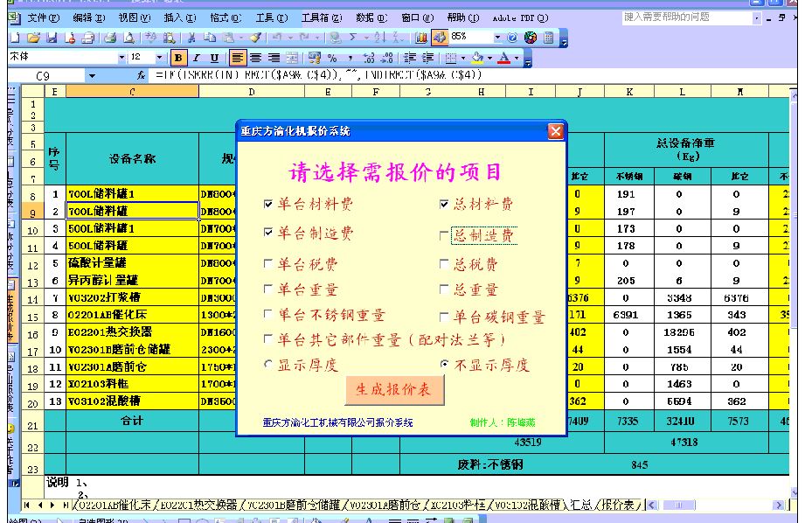812x523 pixels.
Task: Select the 不显示厚度 radio button
Action: point(444,364)
